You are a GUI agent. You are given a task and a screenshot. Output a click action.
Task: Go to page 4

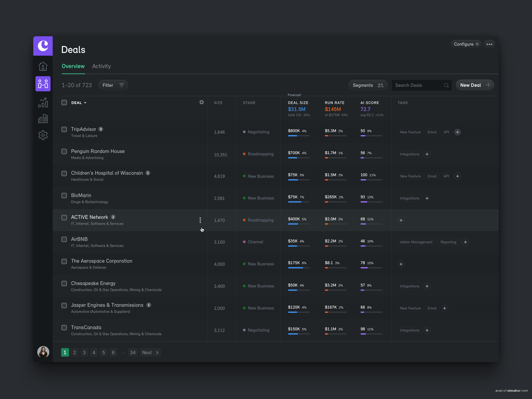coord(94,352)
